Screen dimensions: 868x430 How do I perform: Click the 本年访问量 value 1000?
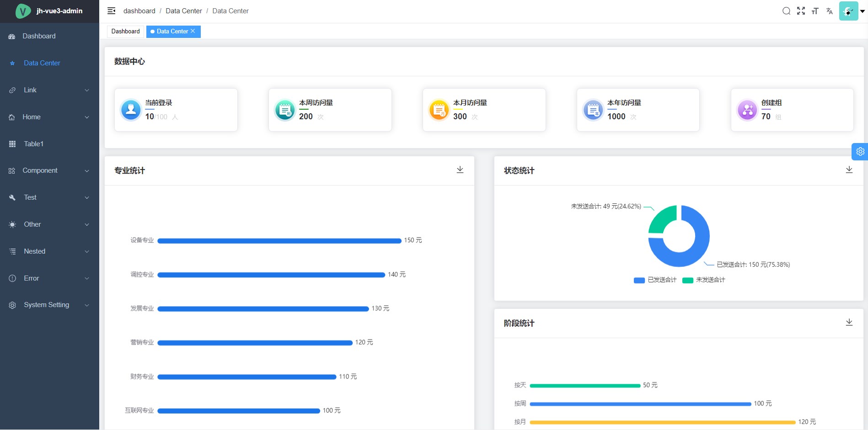[616, 117]
